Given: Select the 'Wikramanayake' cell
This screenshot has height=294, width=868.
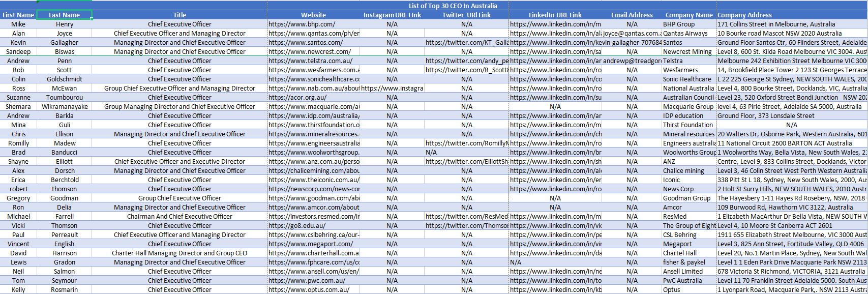Looking at the screenshot, I should tap(64, 106).
